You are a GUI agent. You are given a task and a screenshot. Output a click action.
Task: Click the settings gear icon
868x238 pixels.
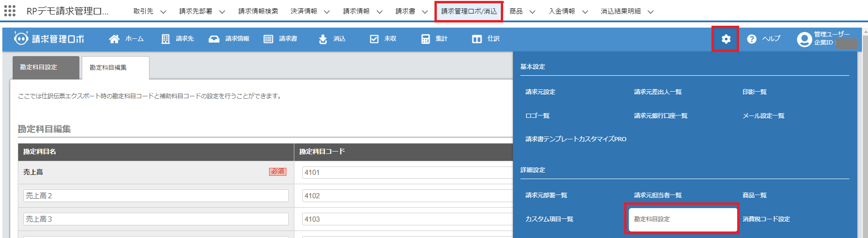pyautogui.click(x=726, y=39)
